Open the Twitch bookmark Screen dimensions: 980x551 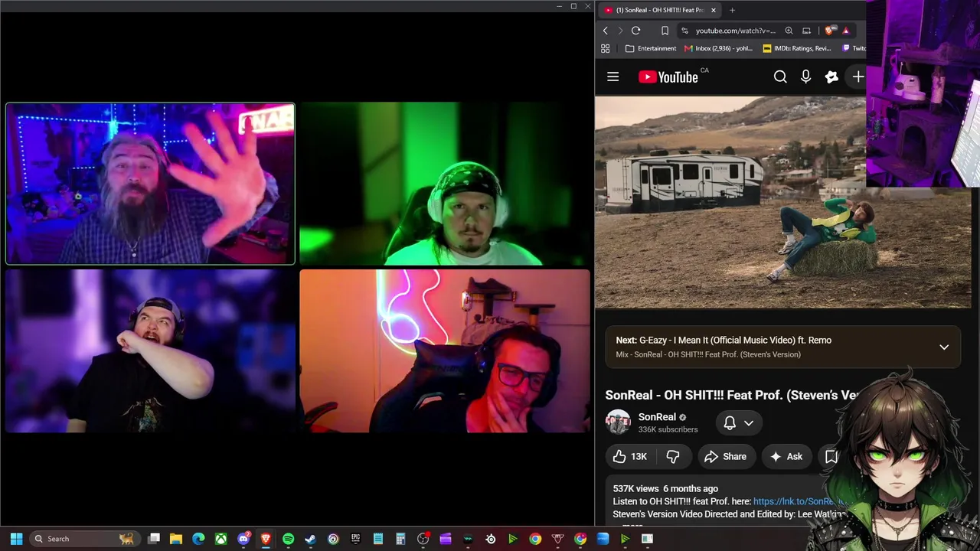tap(854, 48)
